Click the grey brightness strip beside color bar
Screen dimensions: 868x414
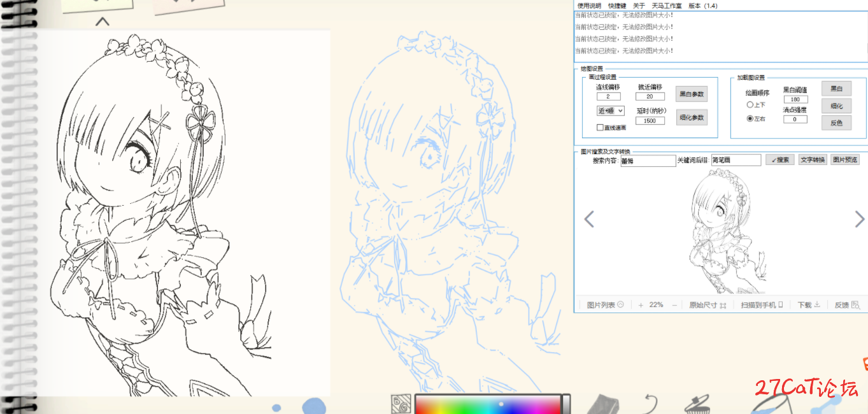[566, 404]
